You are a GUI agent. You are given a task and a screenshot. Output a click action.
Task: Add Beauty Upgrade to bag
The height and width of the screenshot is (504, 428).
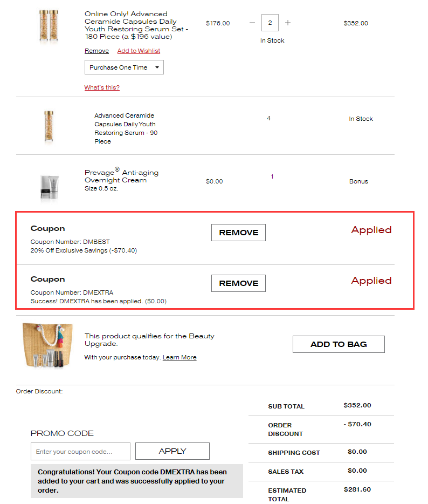339,344
